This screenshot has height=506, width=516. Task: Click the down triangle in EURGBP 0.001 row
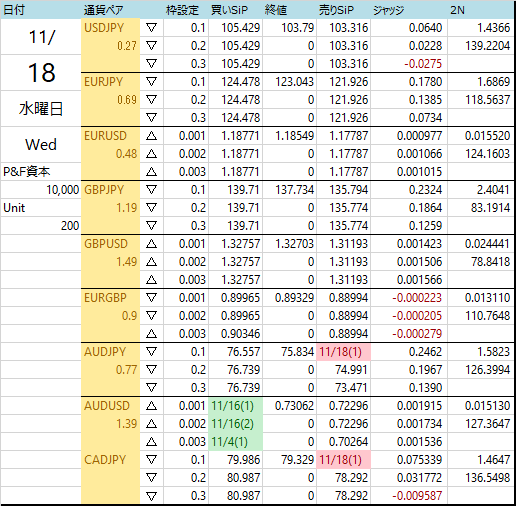pos(151,298)
